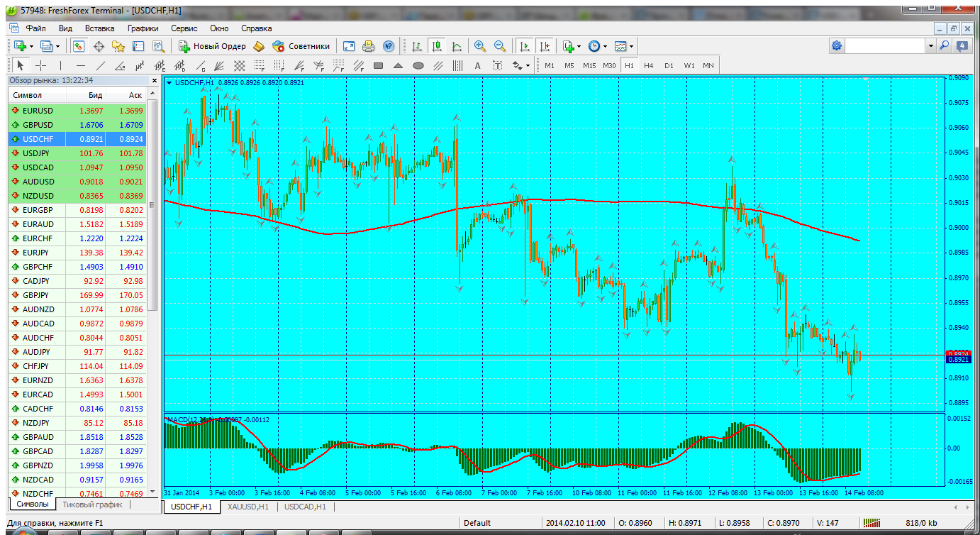
Task: Select the Horizontal Line drawing tool
Action: point(80,66)
